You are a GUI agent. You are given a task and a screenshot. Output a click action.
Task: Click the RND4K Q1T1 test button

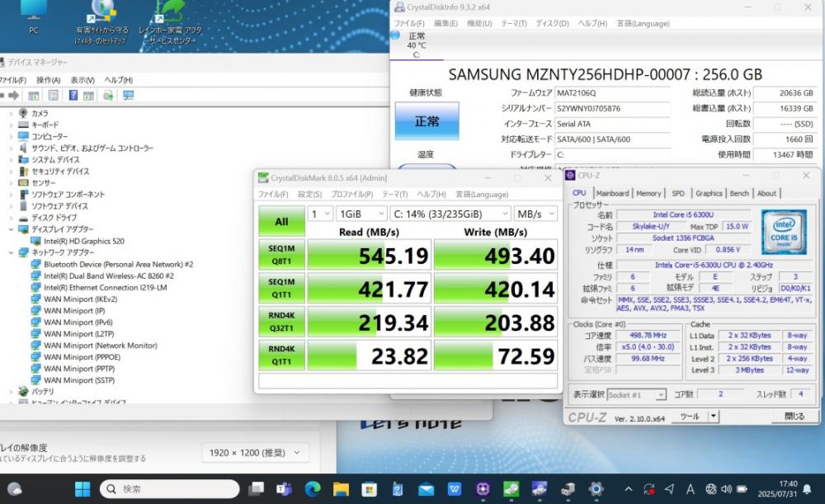click(x=281, y=356)
